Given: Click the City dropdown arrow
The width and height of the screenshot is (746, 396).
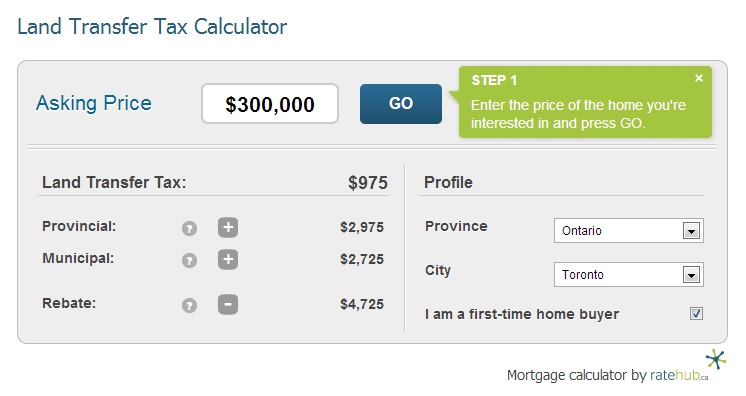Looking at the screenshot, I should (691, 275).
